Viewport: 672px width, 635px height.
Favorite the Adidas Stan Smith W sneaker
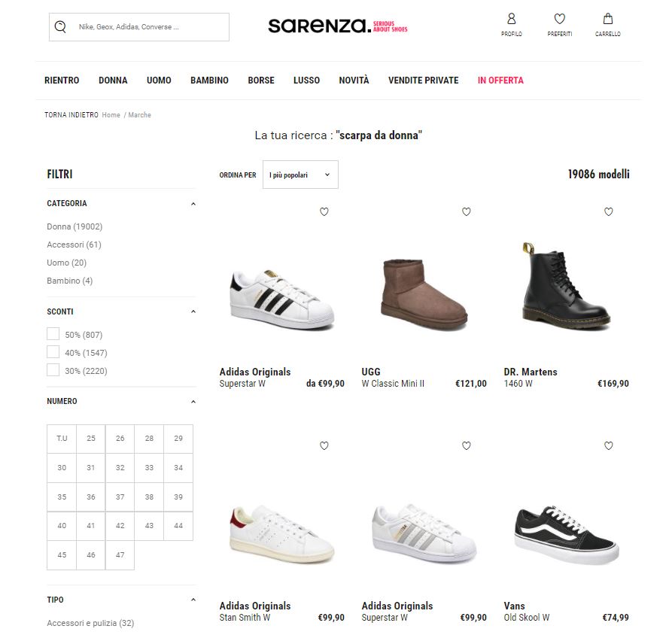324,445
